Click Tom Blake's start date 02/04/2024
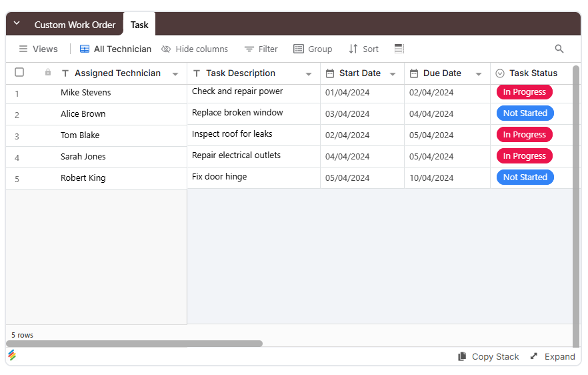The height and width of the screenshot is (375, 588). coord(362,135)
